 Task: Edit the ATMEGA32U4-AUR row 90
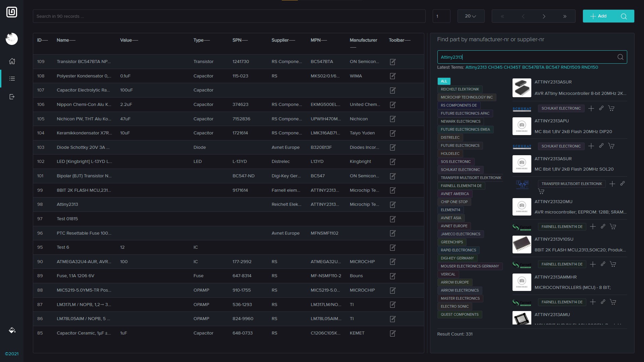(393, 262)
